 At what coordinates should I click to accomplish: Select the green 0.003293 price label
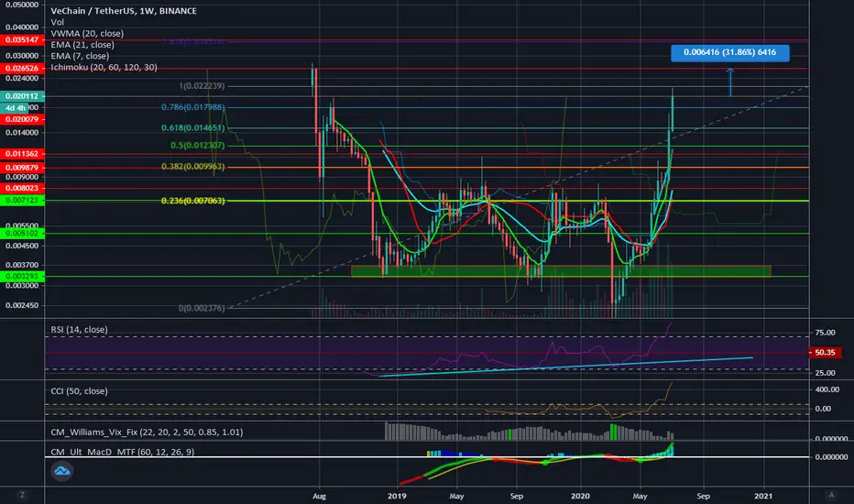pos(22,276)
